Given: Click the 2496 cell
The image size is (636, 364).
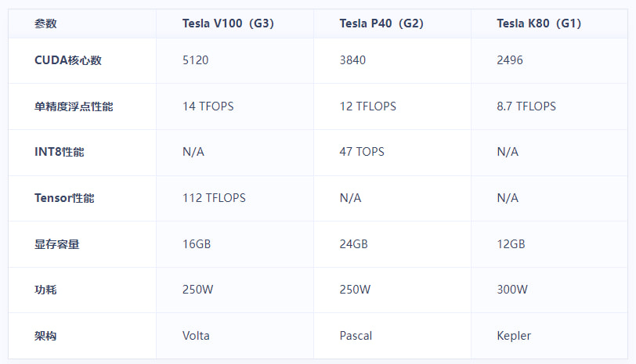Looking at the screenshot, I should (x=510, y=60).
